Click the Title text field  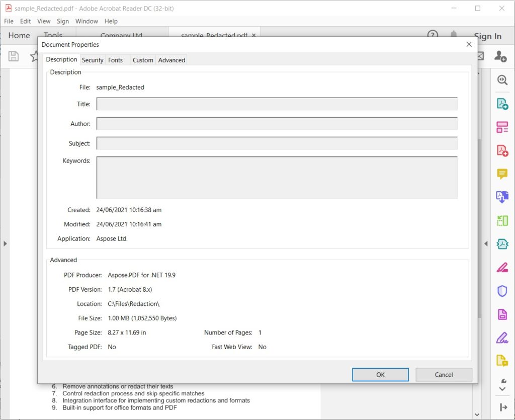[x=277, y=104]
